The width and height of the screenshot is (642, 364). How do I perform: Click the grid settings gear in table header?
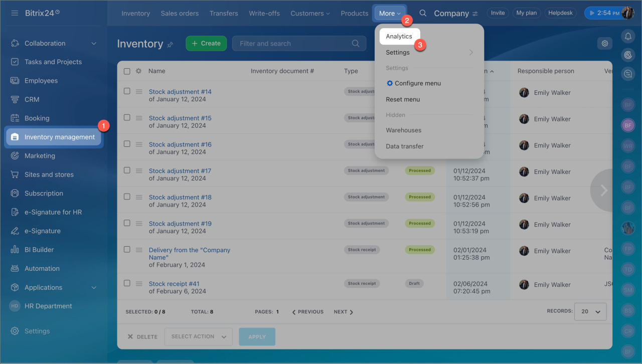tap(138, 71)
